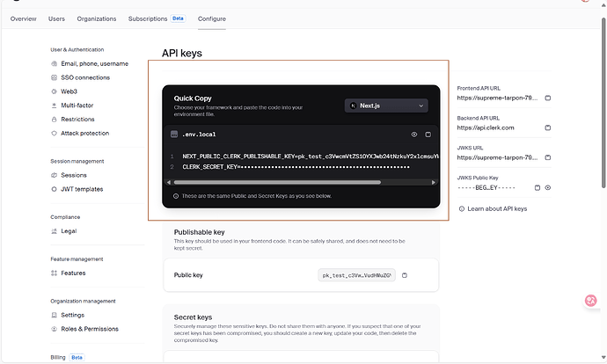Click the NEXT_PUBLIC_CLERK_PUBLISHABLE_KEY code line
Screen dimensions: 607x364
pyautogui.click(x=311, y=157)
